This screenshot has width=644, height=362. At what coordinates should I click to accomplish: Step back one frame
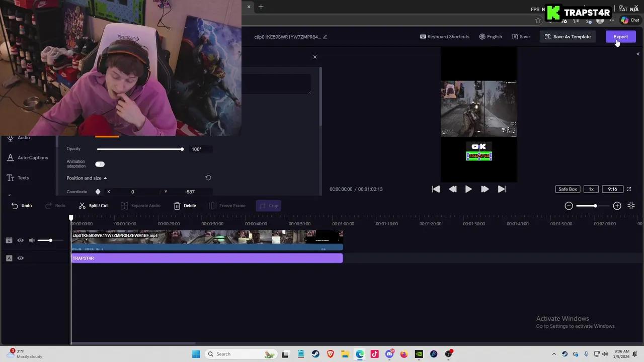[452, 189]
